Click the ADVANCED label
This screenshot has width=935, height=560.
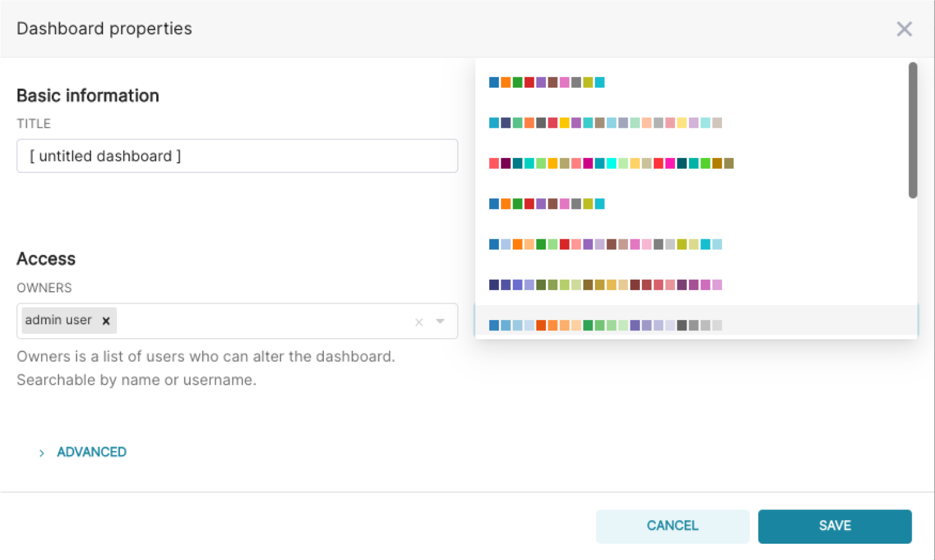click(92, 452)
